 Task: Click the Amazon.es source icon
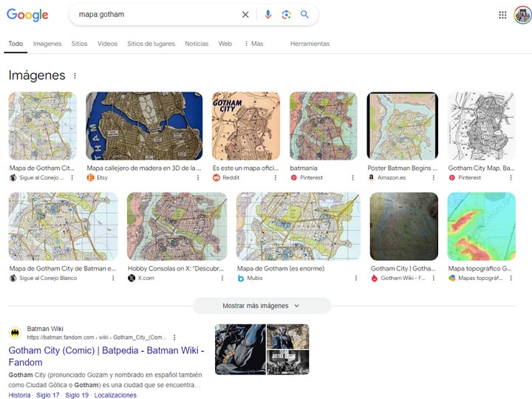pos(372,177)
